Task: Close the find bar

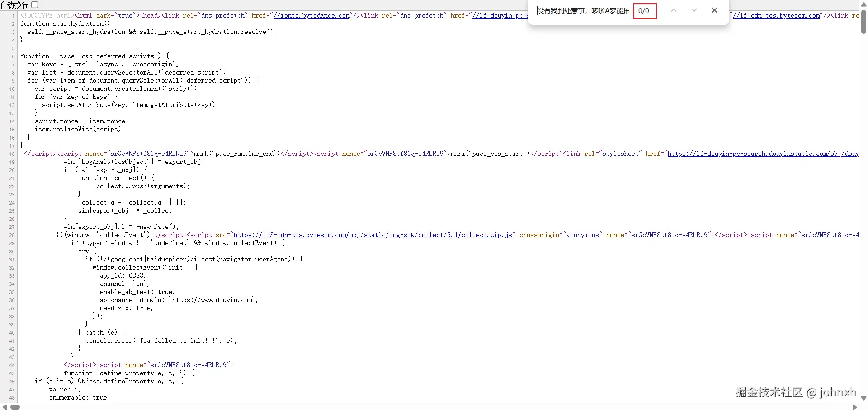Action: [x=714, y=10]
